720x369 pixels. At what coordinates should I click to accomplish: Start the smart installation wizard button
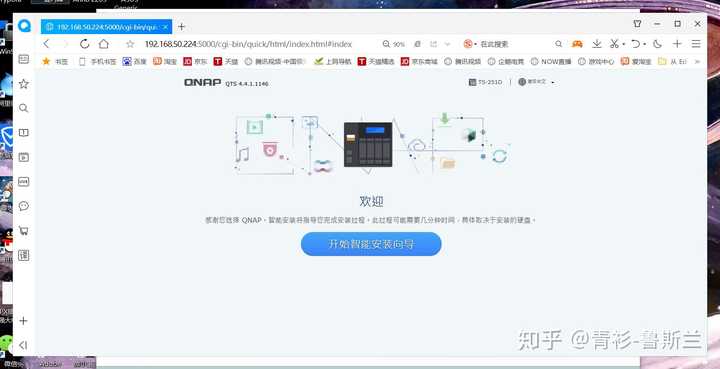(371, 244)
